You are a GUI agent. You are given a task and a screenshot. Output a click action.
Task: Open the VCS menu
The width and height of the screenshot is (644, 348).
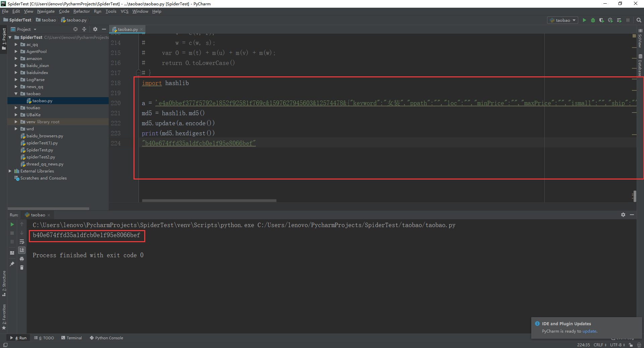124,11
